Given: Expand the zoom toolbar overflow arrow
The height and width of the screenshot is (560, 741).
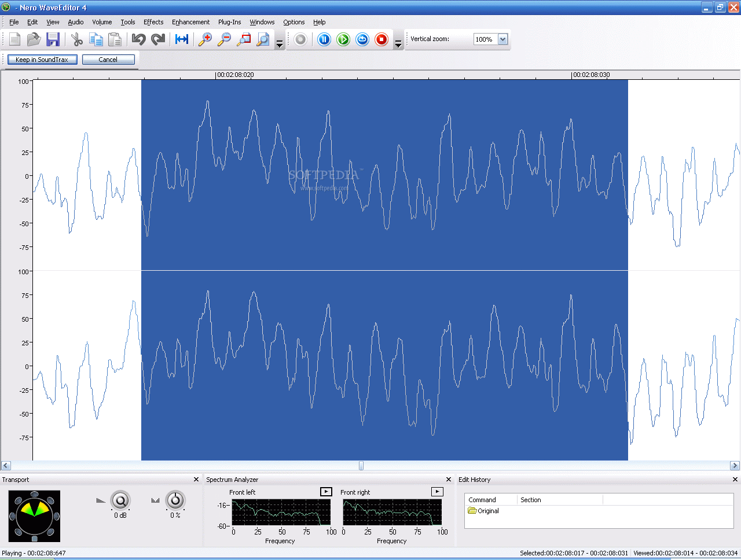Looking at the screenshot, I should (x=280, y=42).
